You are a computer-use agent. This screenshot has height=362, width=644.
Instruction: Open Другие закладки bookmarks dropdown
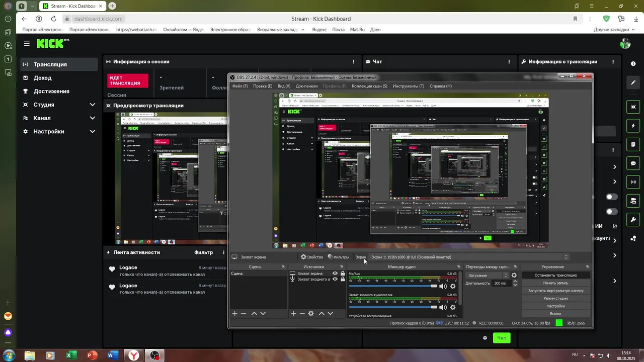[614, 30]
